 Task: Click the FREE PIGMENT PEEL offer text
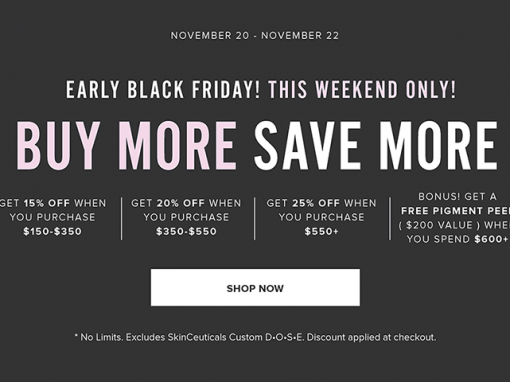coord(455,211)
